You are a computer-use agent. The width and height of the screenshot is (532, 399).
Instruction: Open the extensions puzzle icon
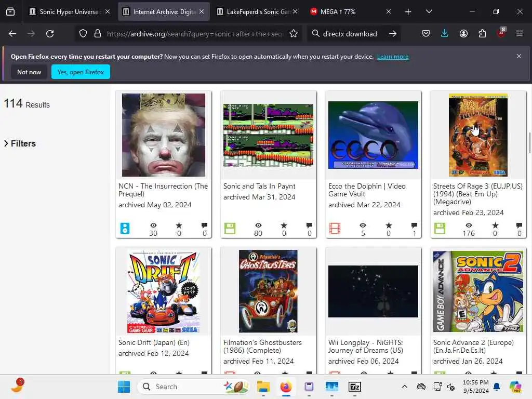482,34
